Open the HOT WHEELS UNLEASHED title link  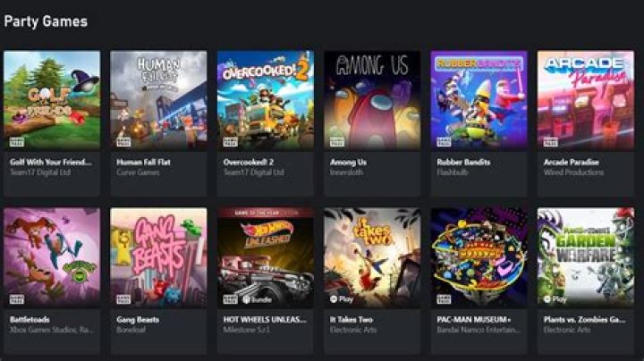[x=265, y=319]
